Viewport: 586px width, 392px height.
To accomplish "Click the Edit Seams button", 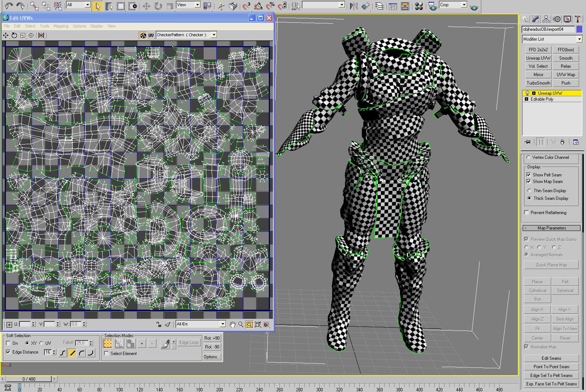I will click(552, 358).
